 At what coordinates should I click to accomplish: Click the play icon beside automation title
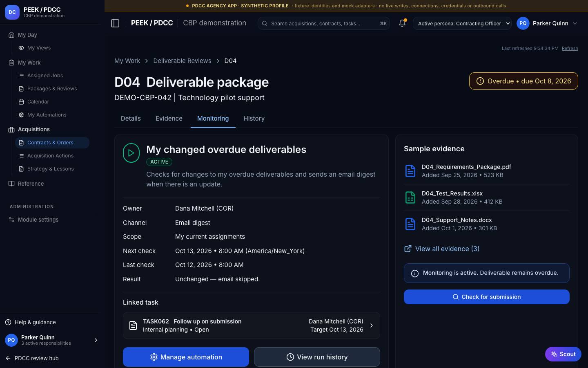pyautogui.click(x=131, y=153)
